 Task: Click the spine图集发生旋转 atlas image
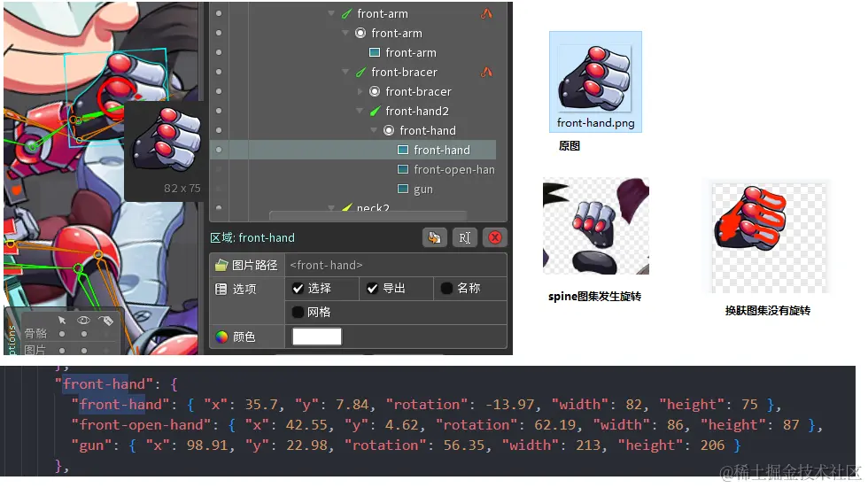[595, 226]
